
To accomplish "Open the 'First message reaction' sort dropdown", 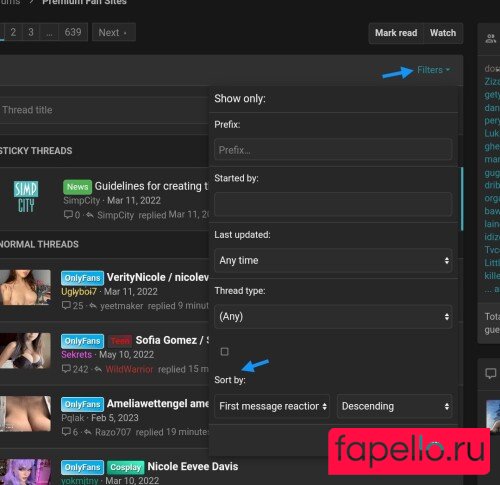I will pyautogui.click(x=272, y=406).
